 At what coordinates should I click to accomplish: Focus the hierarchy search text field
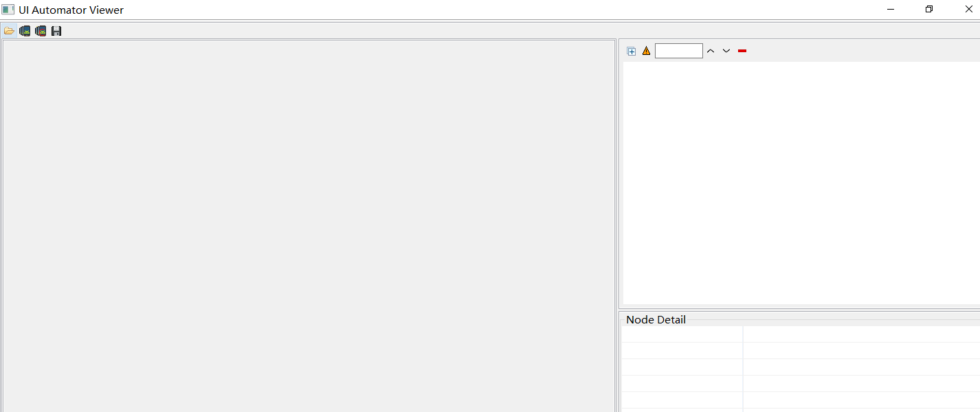tap(679, 51)
